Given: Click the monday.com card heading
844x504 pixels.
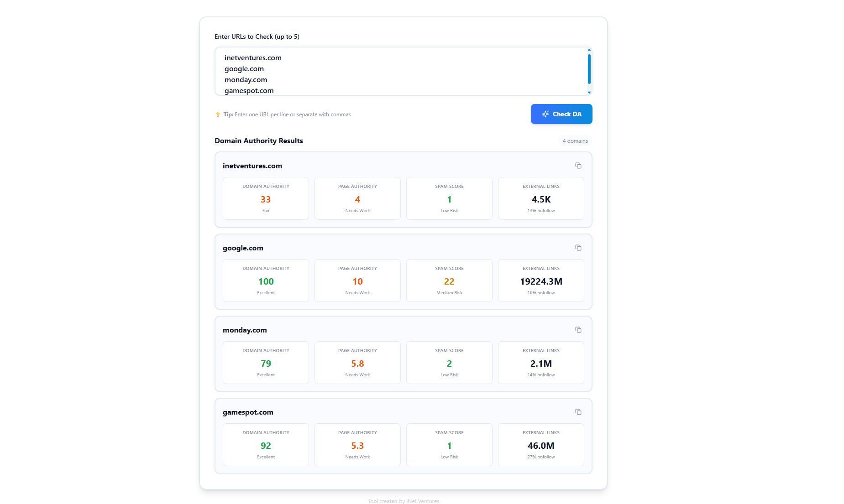Looking at the screenshot, I should 245,330.
